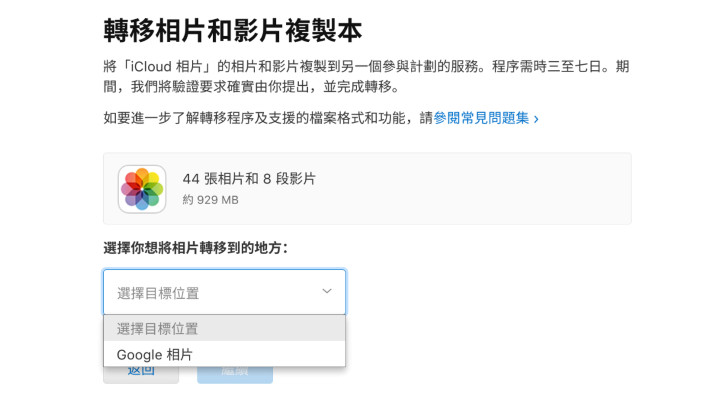The image size is (720, 405).
Task: Click the greyed-out blue continue button
Action: [x=235, y=375]
